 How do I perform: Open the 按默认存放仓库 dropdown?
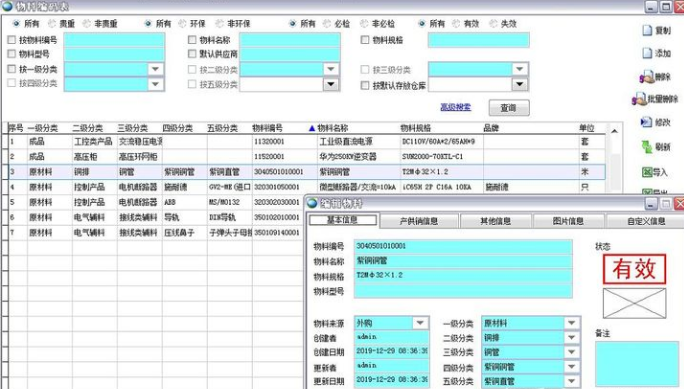520,84
